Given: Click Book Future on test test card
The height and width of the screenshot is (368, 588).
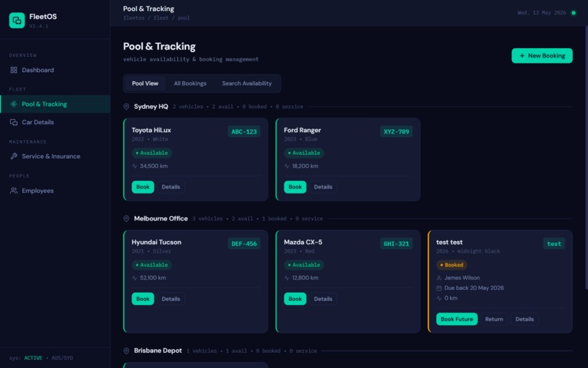Looking at the screenshot, I should 457,319.
